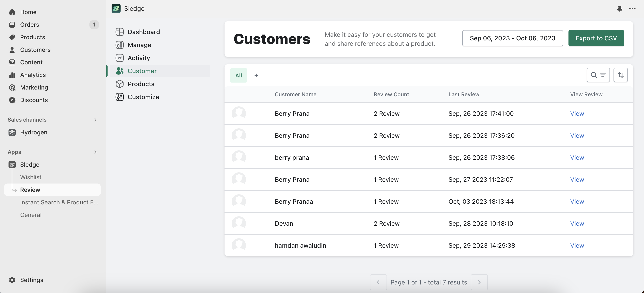Click the pin app icon in header
Viewport: 644px width, 293px height.
coord(620,9)
